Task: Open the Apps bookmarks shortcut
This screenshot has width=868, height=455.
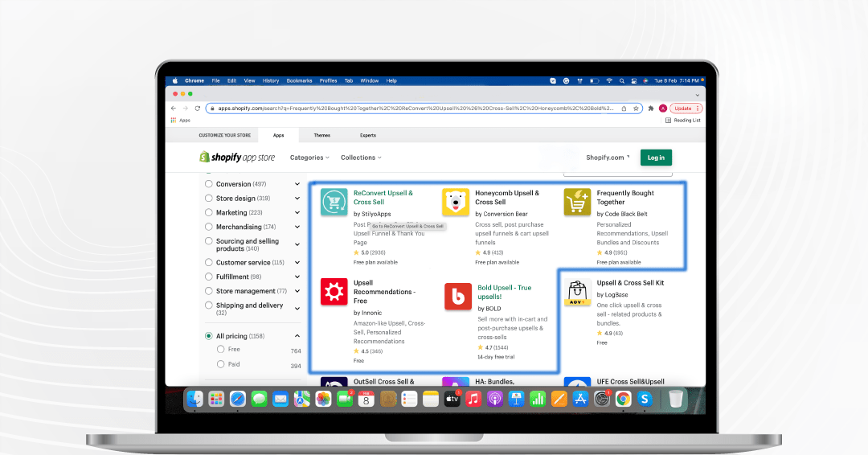Action: (181, 120)
